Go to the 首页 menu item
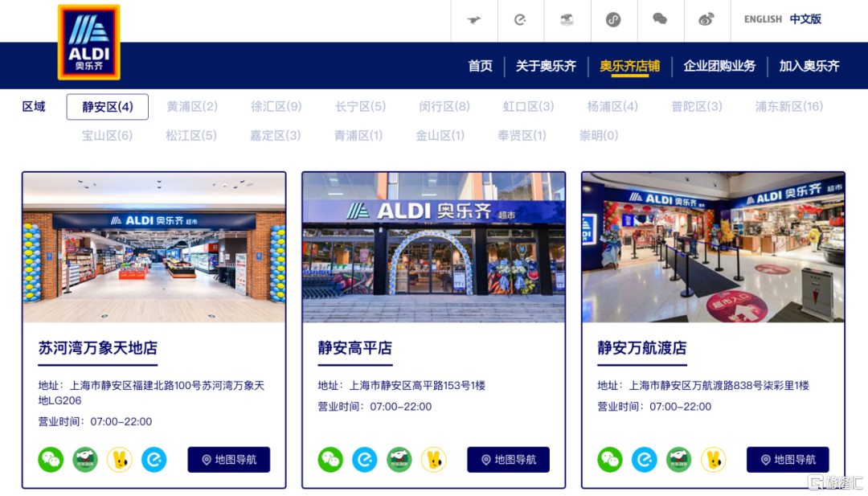This screenshot has height=496, width=868. [x=480, y=66]
